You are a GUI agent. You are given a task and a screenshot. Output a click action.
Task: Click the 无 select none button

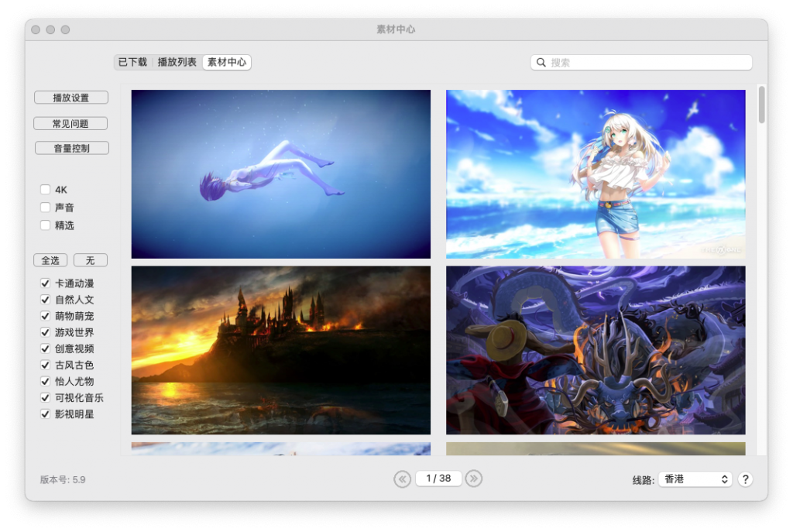[x=90, y=260]
